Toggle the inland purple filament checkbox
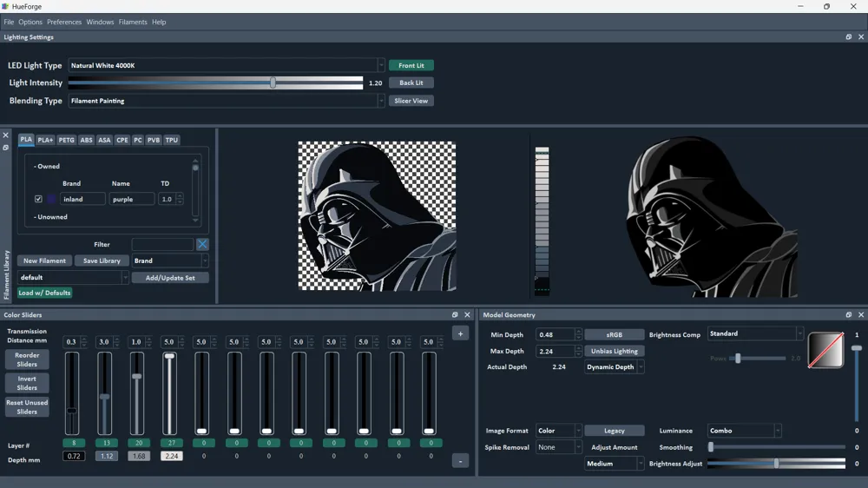 pyautogui.click(x=38, y=199)
